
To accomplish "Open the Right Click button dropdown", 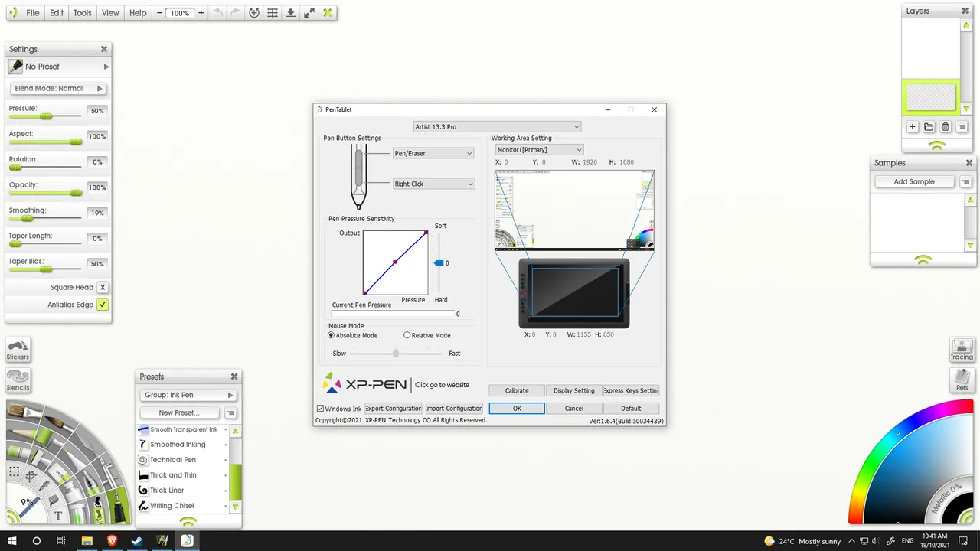I will (x=433, y=184).
